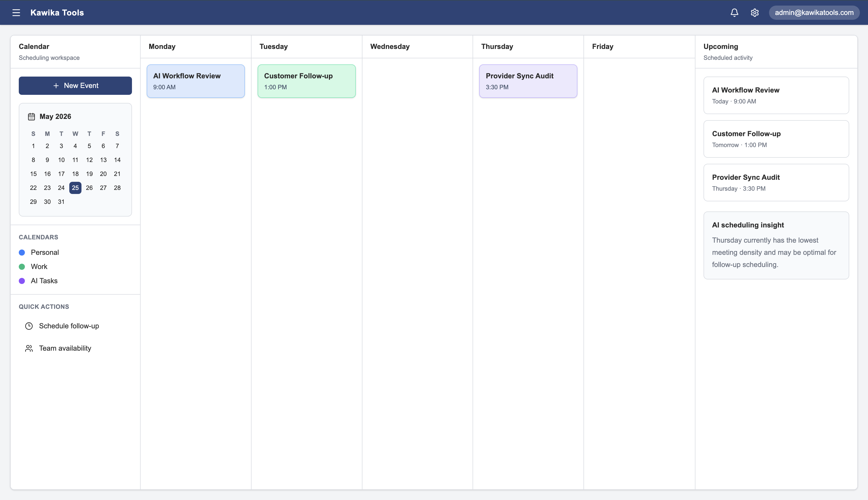The width and height of the screenshot is (868, 500).
Task: Choose May 15 in mini calendar
Action: [x=33, y=174]
